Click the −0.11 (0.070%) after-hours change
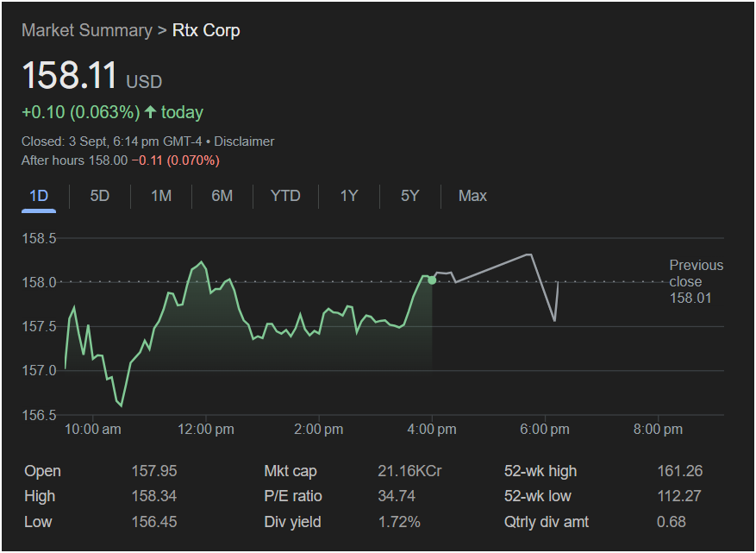Image resolution: width=756 pixels, height=553 pixels. click(x=176, y=160)
